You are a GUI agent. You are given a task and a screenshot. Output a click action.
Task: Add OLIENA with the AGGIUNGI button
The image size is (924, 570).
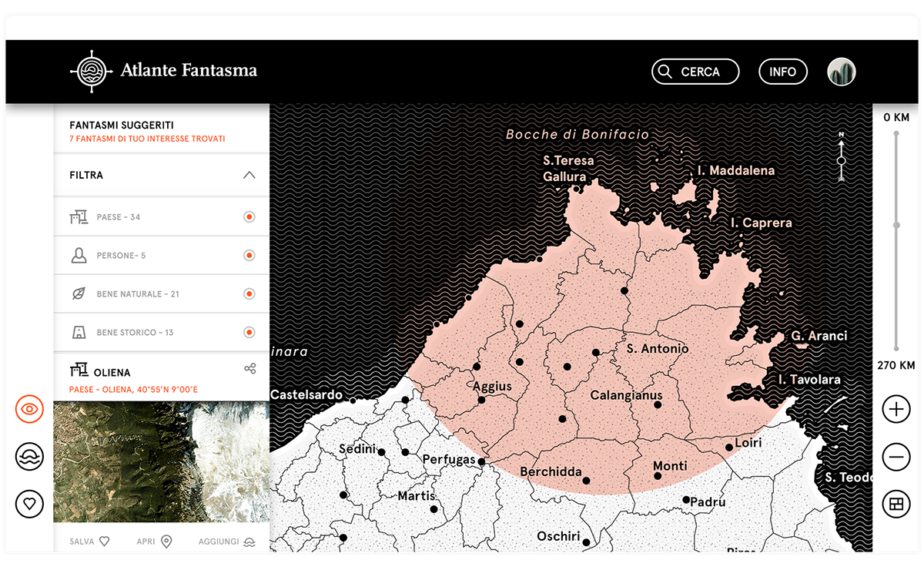226,541
